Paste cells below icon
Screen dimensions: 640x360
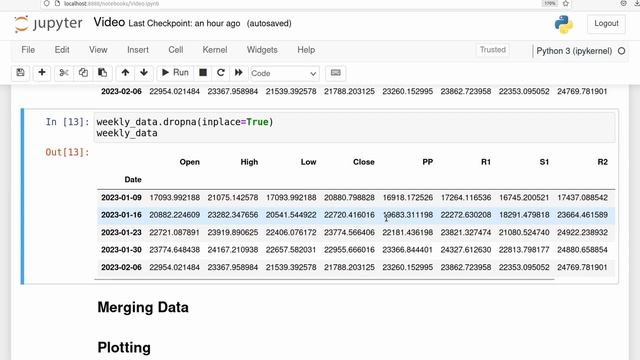pos(102,73)
